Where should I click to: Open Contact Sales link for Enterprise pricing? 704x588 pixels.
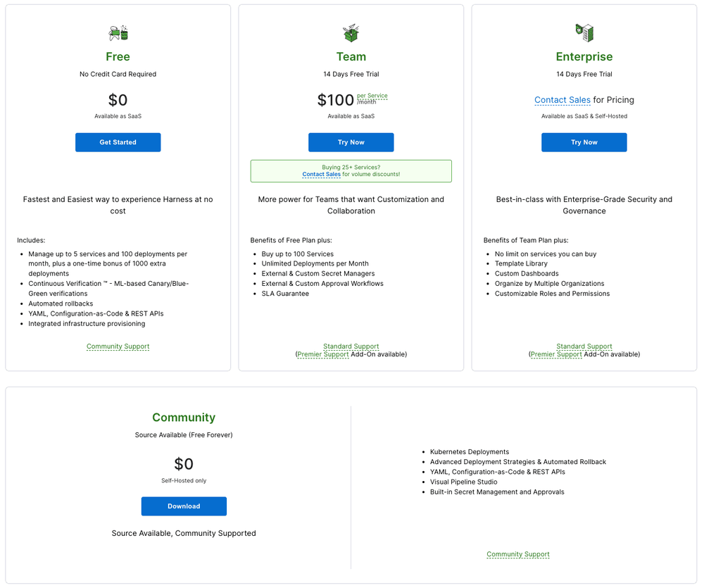pos(562,100)
